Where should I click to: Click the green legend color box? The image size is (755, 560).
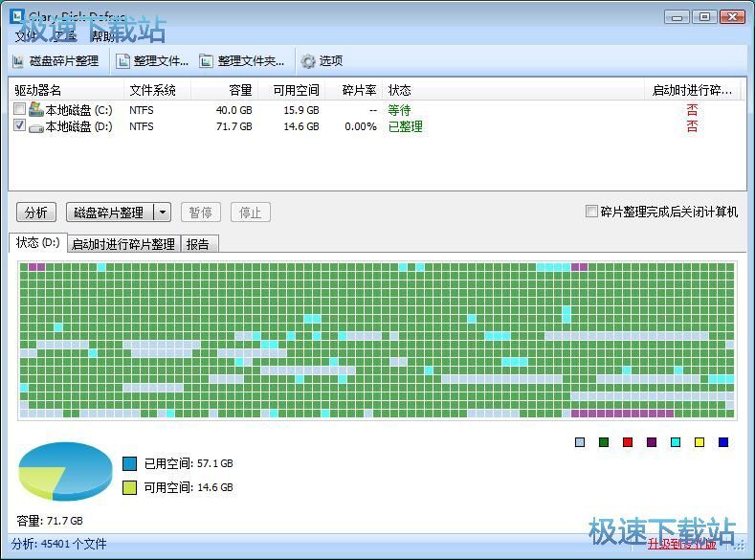[x=604, y=442]
